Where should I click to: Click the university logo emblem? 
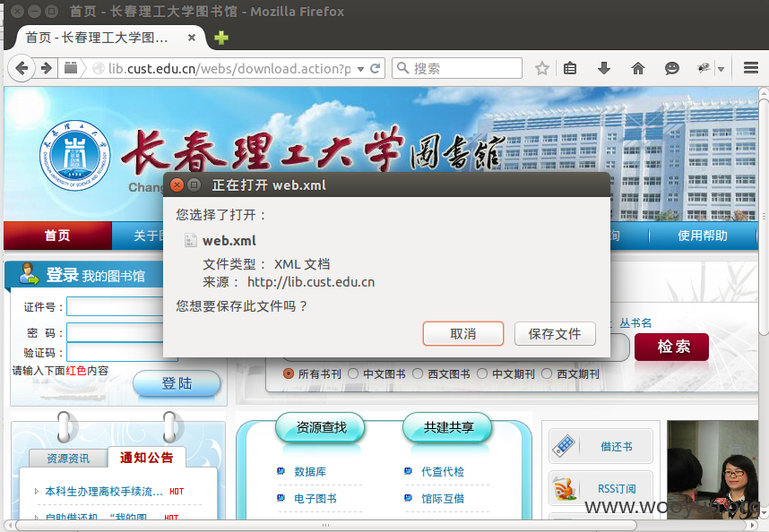(74, 156)
